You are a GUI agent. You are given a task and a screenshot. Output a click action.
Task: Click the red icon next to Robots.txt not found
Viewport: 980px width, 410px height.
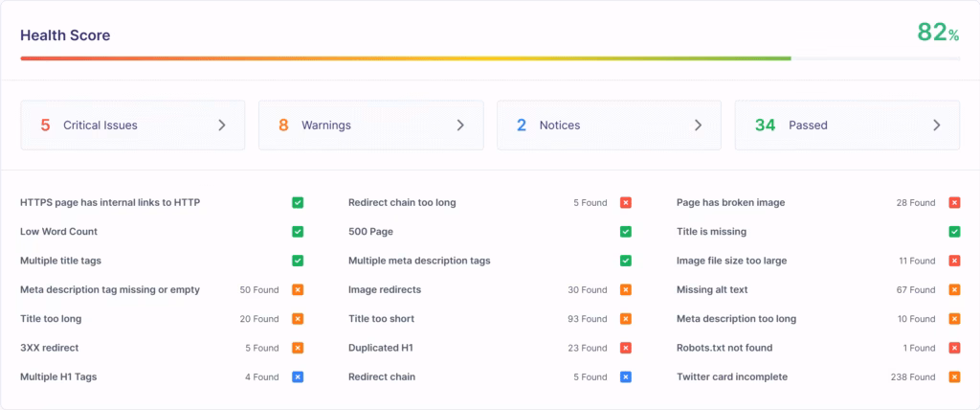(x=954, y=348)
